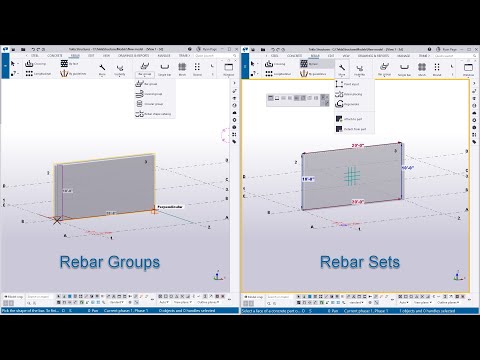
Task: Click Window button in left window ribbon
Action: [229, 69]
